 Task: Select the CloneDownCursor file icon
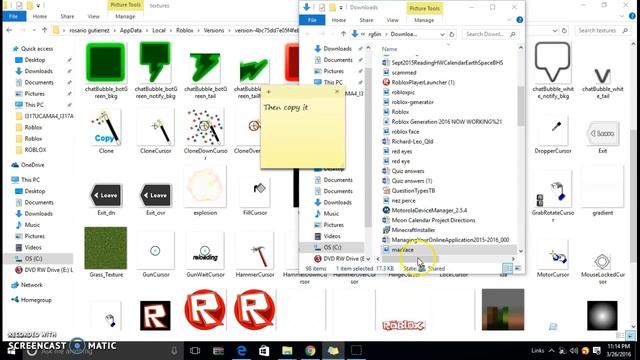coord(205,127)
